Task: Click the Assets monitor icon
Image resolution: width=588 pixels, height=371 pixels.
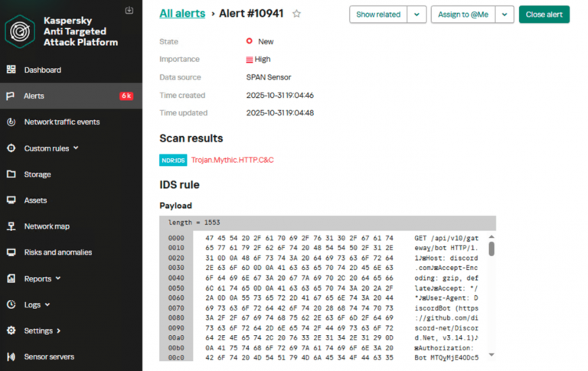Action: click(11, 200)
